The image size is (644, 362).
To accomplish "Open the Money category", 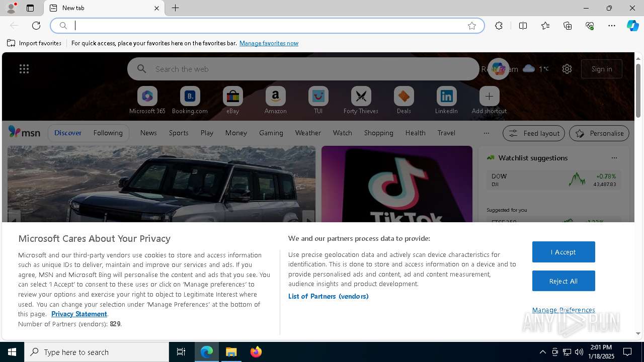I will pos(236,133).
